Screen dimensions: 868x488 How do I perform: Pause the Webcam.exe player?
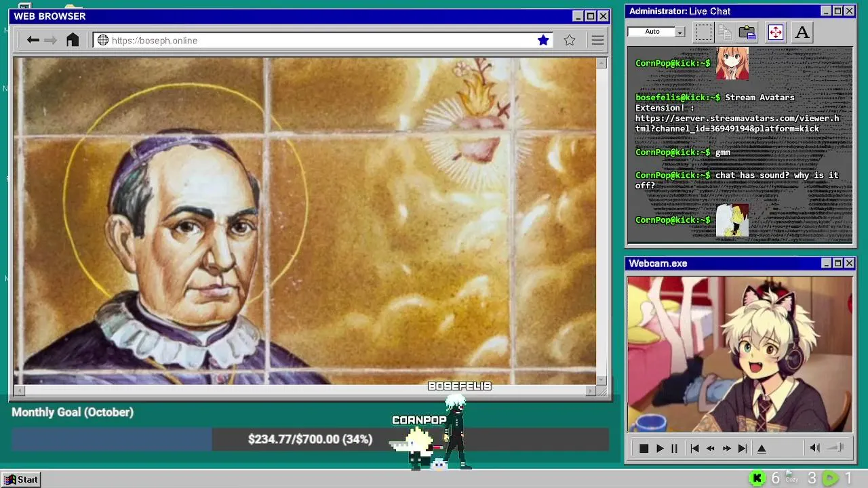[x=674, y=448]
